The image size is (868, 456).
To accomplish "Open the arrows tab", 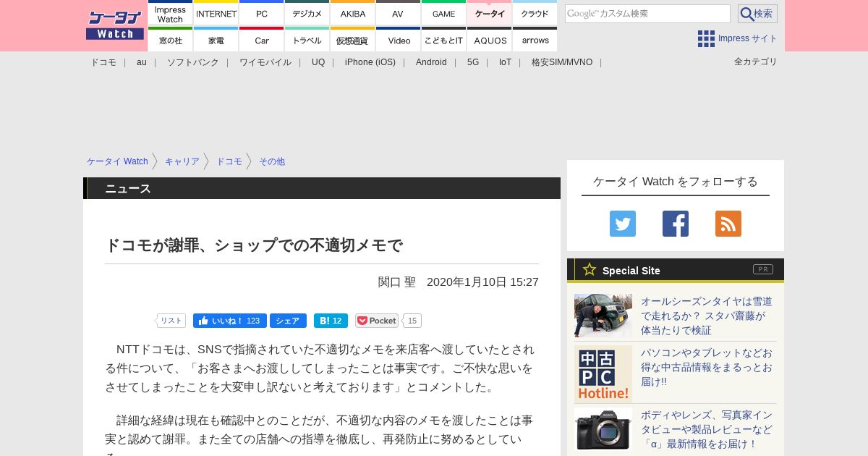I will point(535,40).
